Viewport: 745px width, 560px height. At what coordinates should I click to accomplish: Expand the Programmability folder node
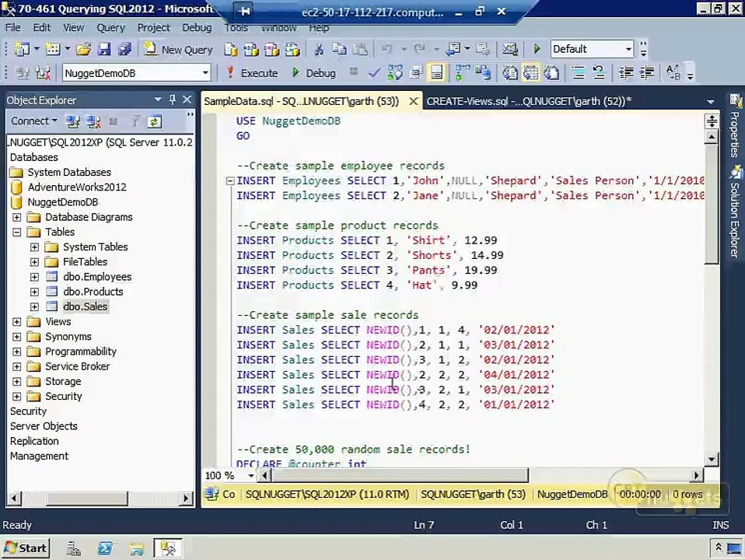pyautogui.click(x=16, y=352)
